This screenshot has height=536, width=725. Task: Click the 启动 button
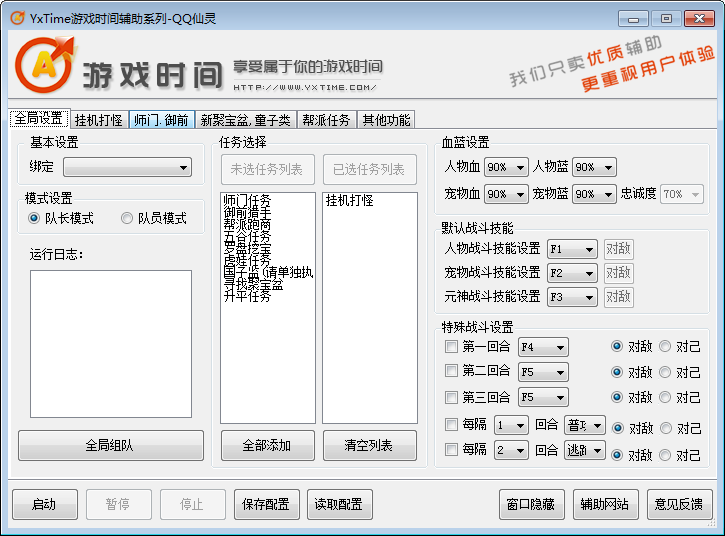(44, 504)
